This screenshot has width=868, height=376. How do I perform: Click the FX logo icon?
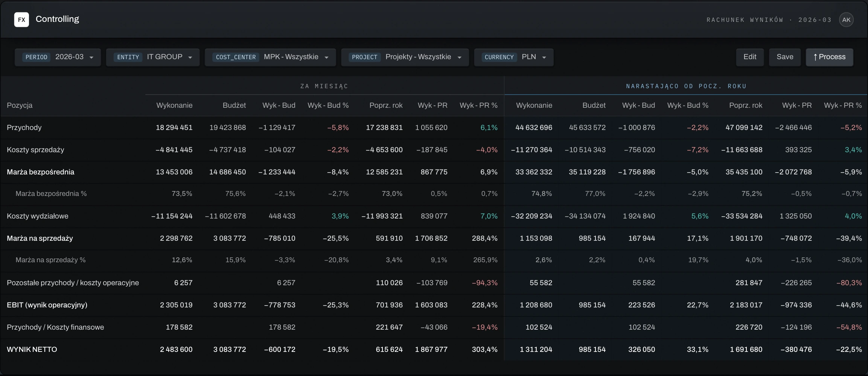tap(21, 20)
